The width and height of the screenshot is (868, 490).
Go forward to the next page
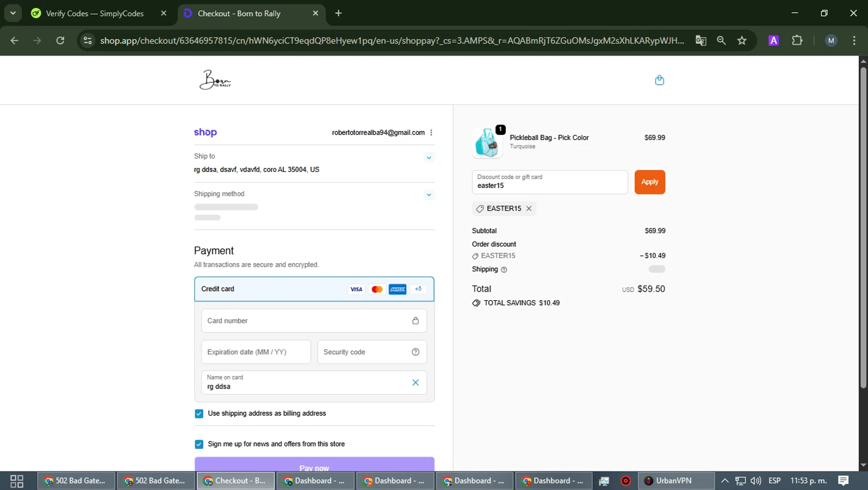[x=38, y=40]
